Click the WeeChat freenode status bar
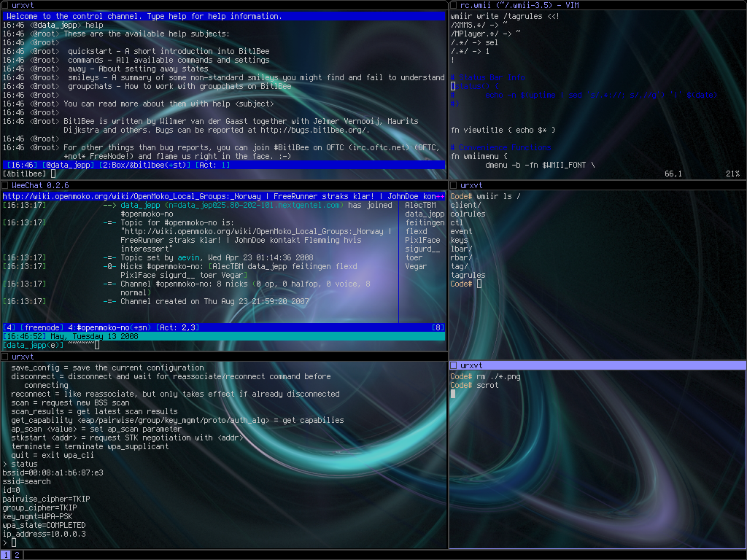Viewport: 747px width, 560px height. (219, 327)
